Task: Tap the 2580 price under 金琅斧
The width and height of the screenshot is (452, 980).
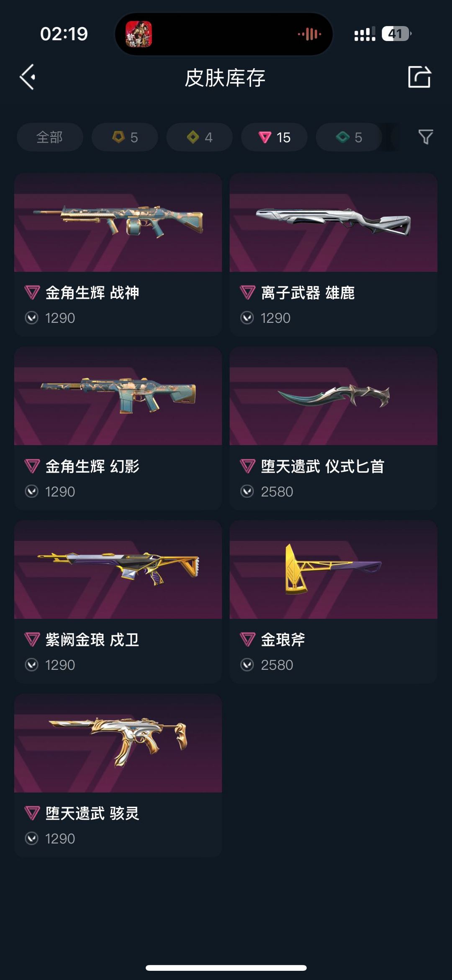Action: (x=277, y=665)
